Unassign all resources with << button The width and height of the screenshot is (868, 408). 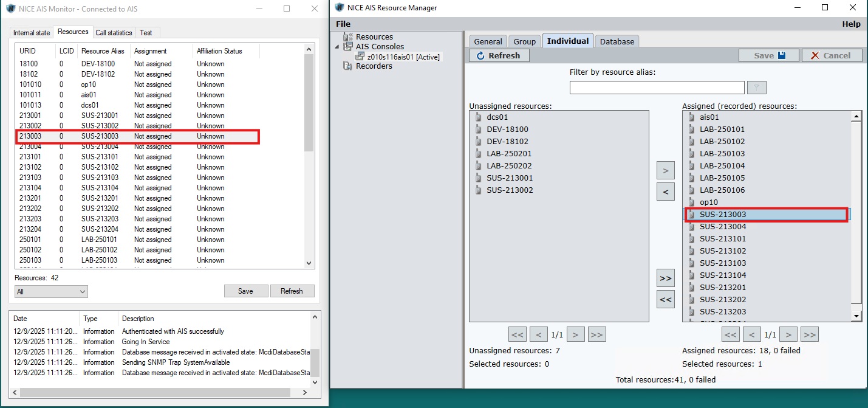666,299
